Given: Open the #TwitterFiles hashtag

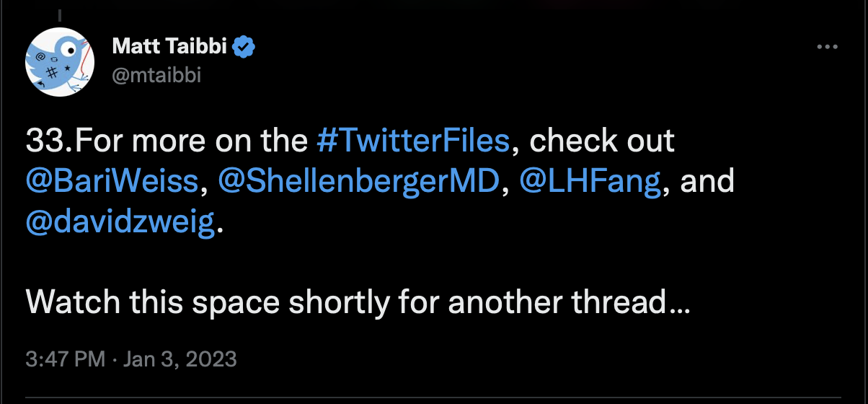Looking at the screenshot, I should [x=413, y=141].
